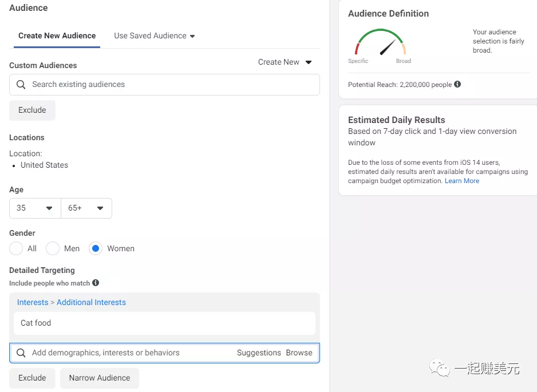Viewport: 537px width, 392px height.
Task: Click the audience definition gauge meter
Action: [x=380, y=44]
